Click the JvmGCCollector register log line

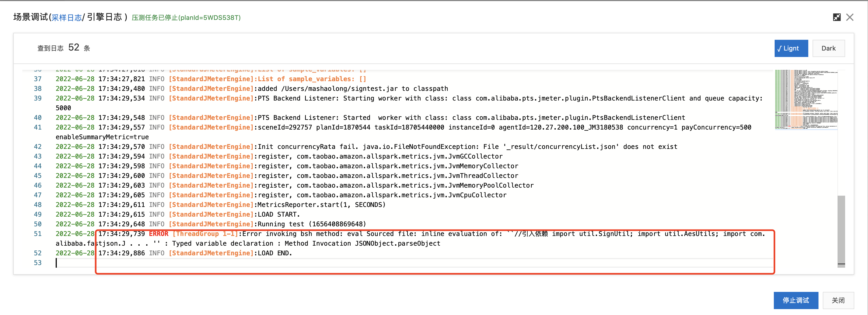point(380,156)
